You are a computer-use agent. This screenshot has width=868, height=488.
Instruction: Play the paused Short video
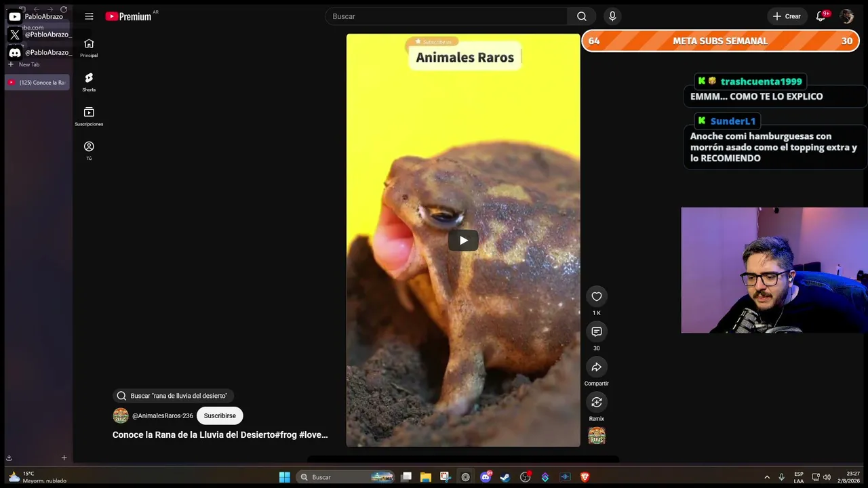pos(463,240)
